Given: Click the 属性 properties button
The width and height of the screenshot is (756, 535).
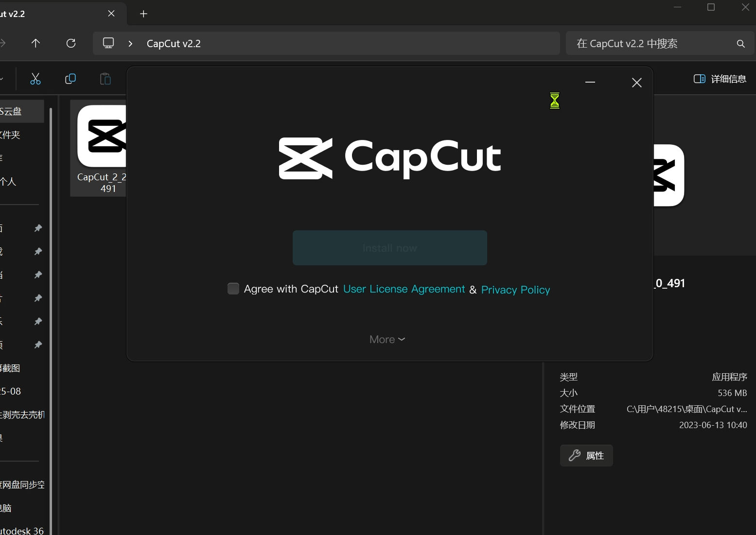Looking at the screenshot, I should point(586,455).
